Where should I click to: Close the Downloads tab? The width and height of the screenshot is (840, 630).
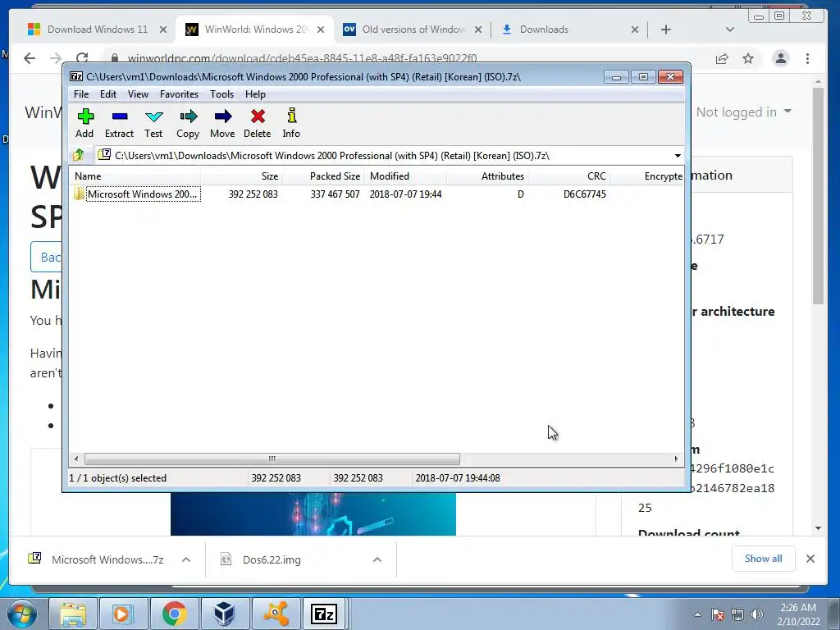(x=635, y=30)
